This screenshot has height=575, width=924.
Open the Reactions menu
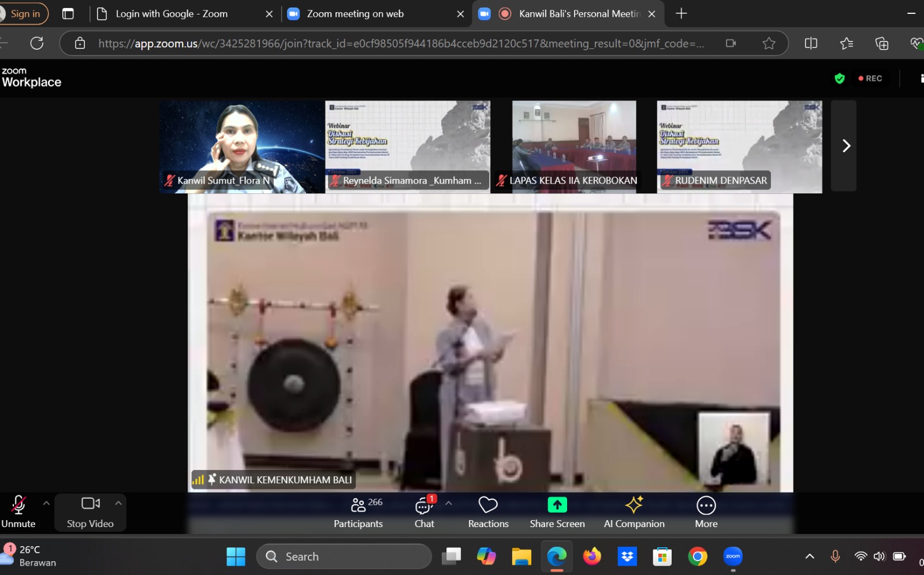[x=488, y=512]
